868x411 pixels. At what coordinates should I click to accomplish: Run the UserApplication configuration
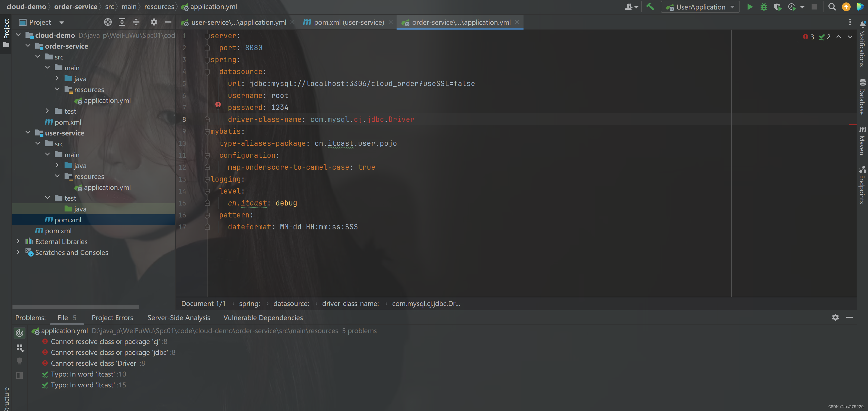(x=750, y=7)
